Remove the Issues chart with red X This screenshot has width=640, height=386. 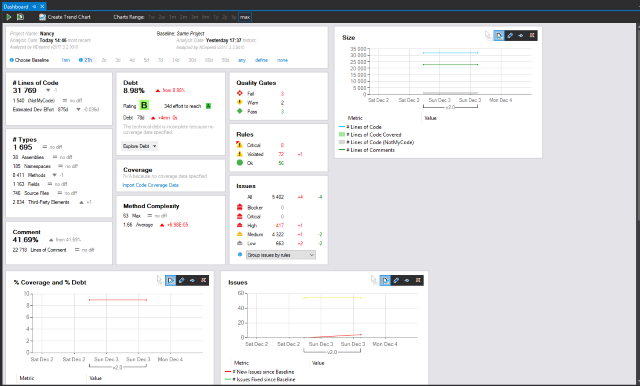[x=418, y=280]
